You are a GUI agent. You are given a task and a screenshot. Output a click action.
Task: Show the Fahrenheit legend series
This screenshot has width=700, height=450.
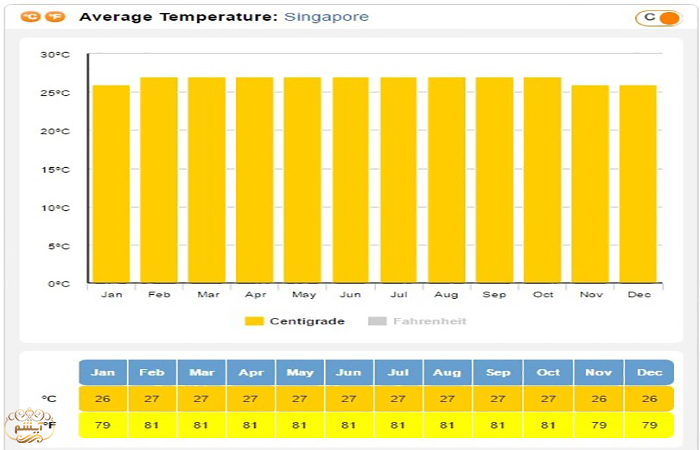(x=429, y=321)
